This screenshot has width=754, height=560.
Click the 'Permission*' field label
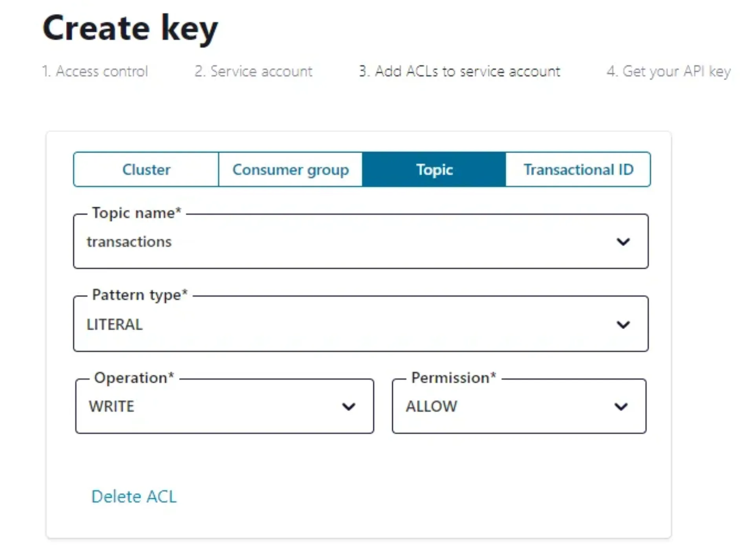(x=454, y=378)
